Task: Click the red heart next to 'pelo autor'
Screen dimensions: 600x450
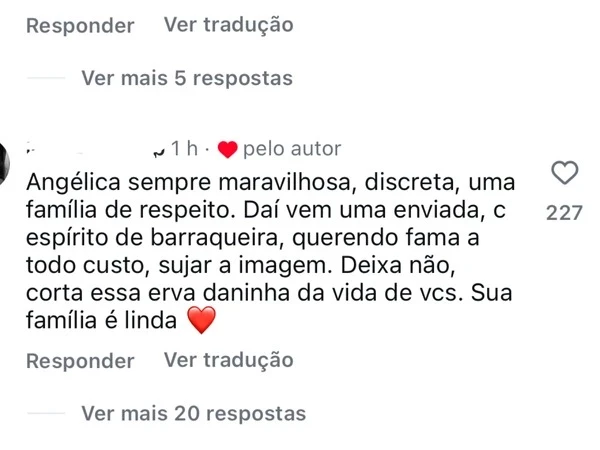Action: pos(227,150)
